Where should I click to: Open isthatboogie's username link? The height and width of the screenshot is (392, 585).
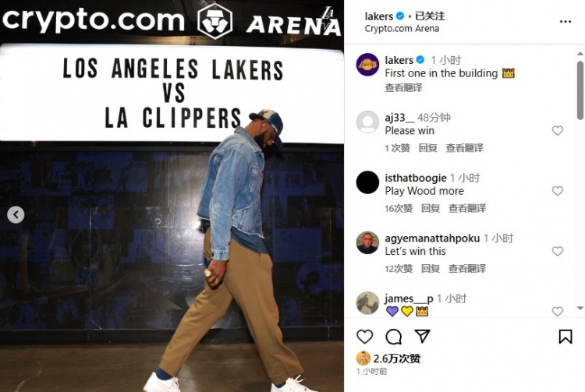416,178
